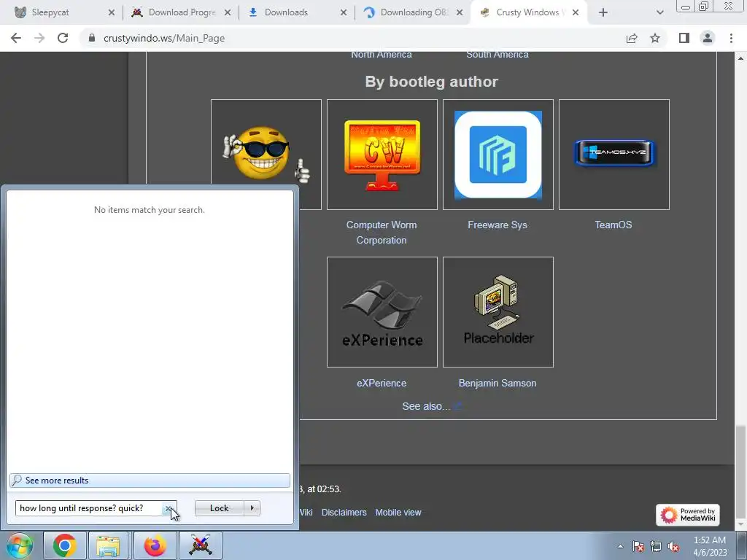
Task: Open network status tray icon
Action: (656, 547)
